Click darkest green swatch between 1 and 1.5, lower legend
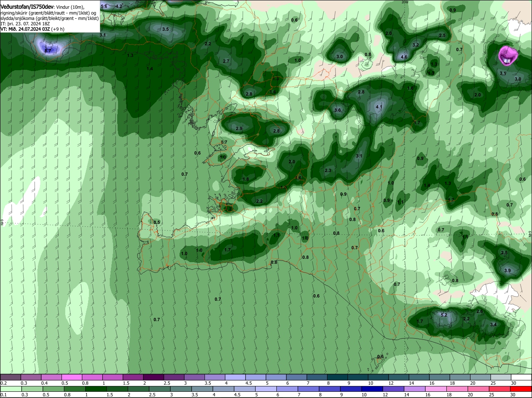The height and width of the screenshot is (398, 532). (96, 389)
